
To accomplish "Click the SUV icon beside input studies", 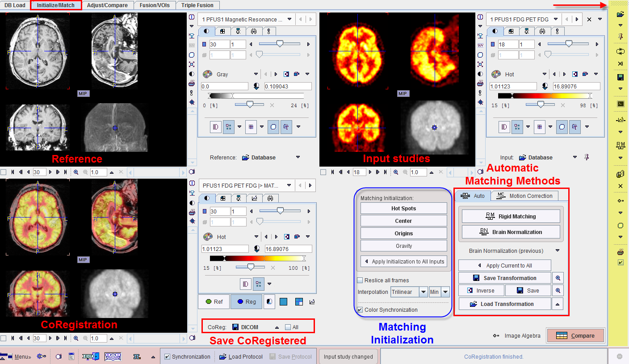I will (480, 45).
